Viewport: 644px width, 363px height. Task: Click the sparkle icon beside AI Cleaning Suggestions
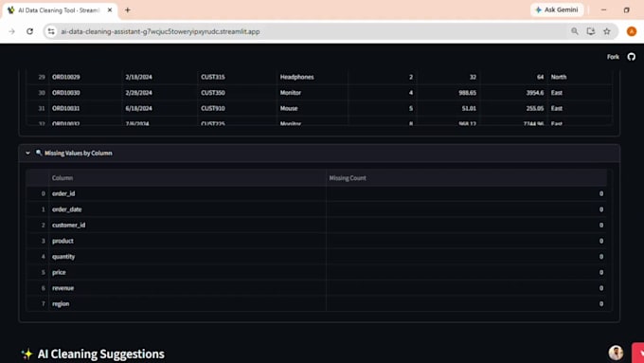(x=27, y=354)
